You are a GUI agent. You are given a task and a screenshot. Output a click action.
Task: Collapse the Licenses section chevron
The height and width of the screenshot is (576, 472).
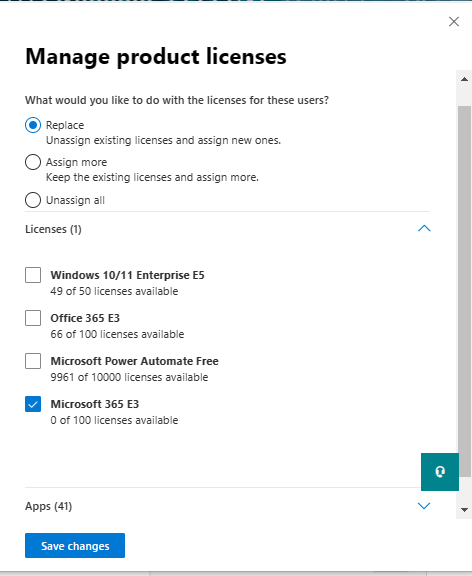point(424,228)
